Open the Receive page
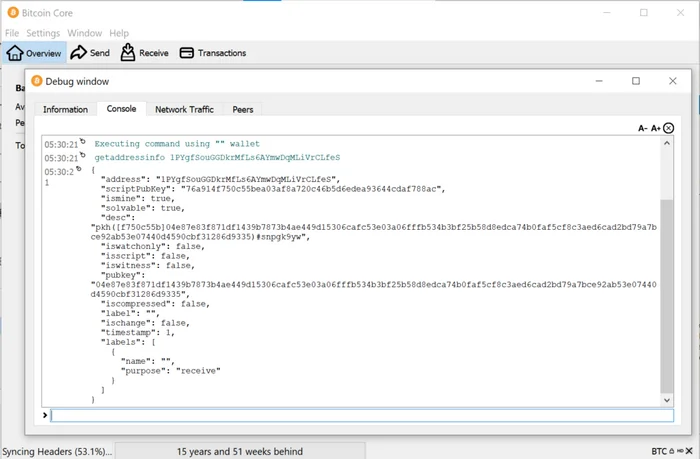 tap(145, 53)
